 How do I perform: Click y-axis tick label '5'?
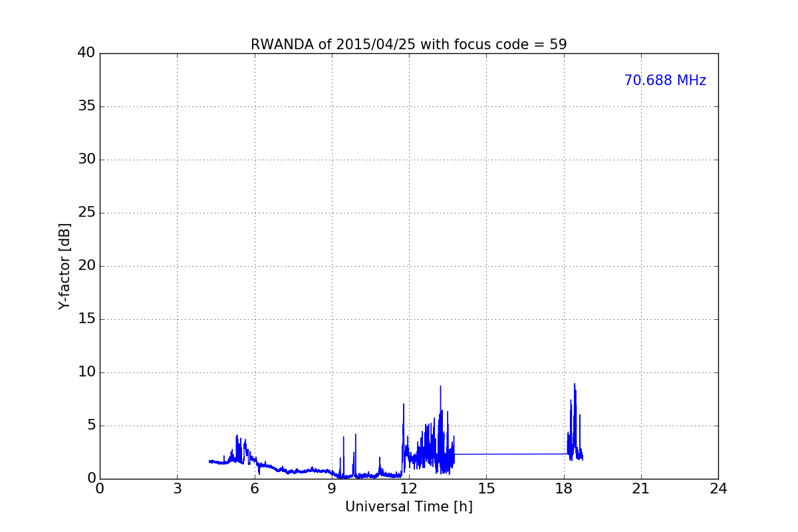[91, 426]
